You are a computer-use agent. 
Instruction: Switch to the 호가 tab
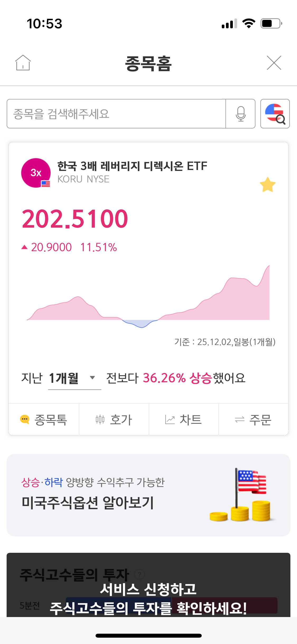coord(114,420)
